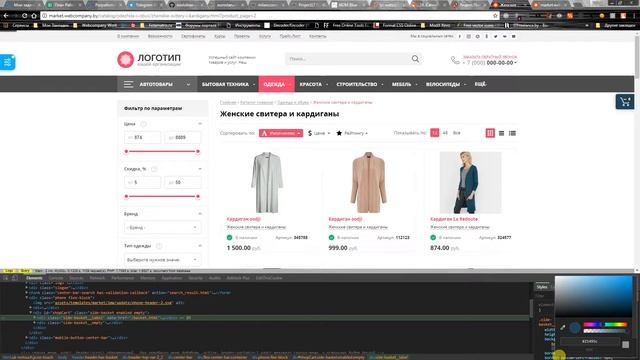Image resolution: width=640 pixels, height=360 pixels.
Task: Click the color picker saturation area
Action: [x=593, y=297]
